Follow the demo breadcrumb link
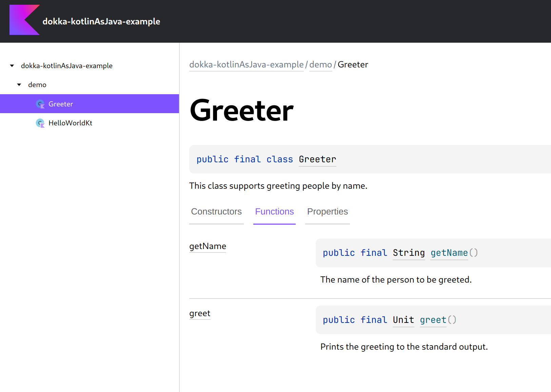Screen dimensions: 551x392 321,64
